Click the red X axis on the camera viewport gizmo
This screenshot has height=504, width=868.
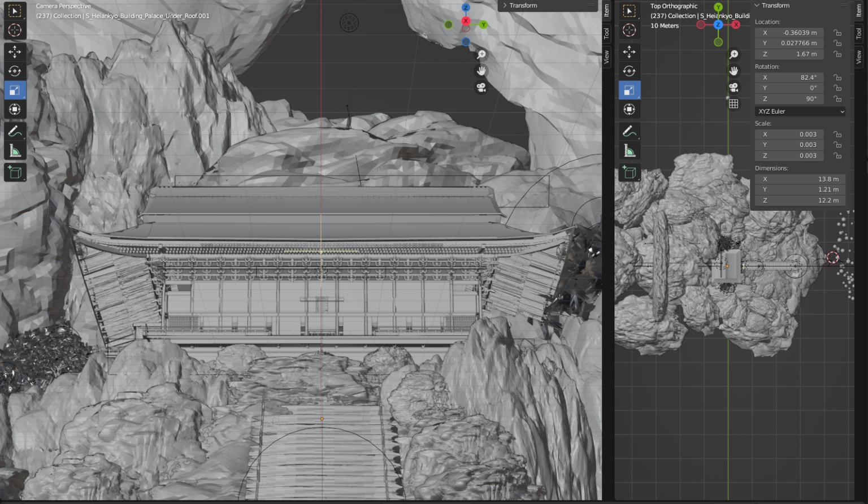tap(466, 21)
